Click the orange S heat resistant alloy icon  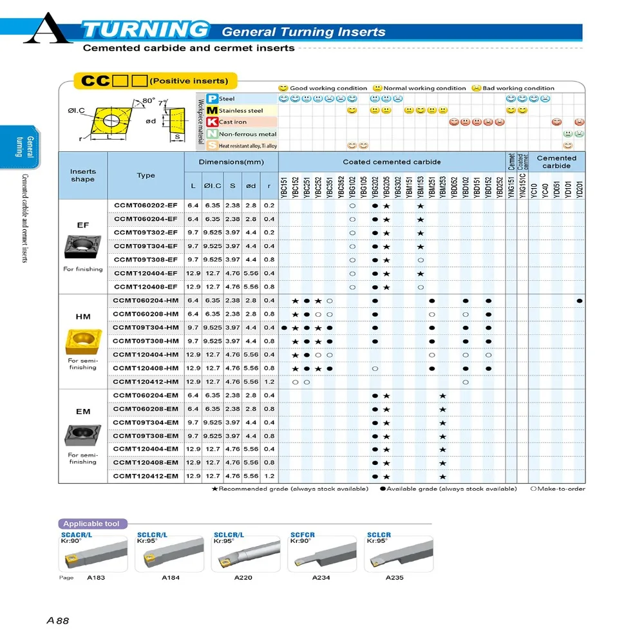point(212,146)
